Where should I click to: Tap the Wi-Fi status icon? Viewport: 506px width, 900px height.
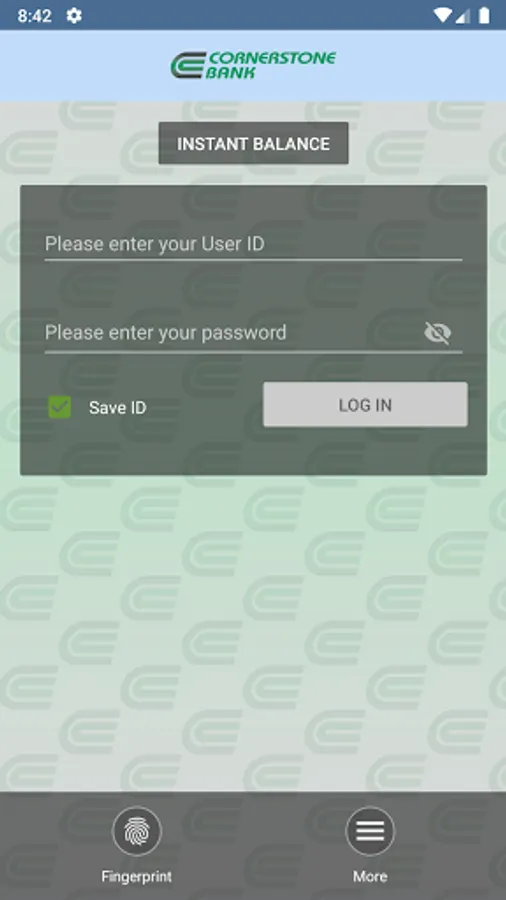click(442, 15)
